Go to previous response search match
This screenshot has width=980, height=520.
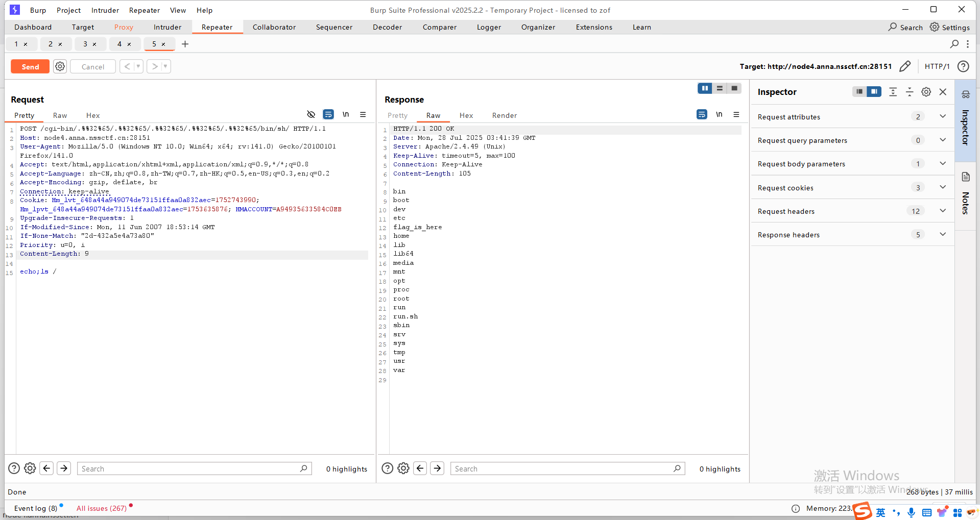click(x=420, y=468)
